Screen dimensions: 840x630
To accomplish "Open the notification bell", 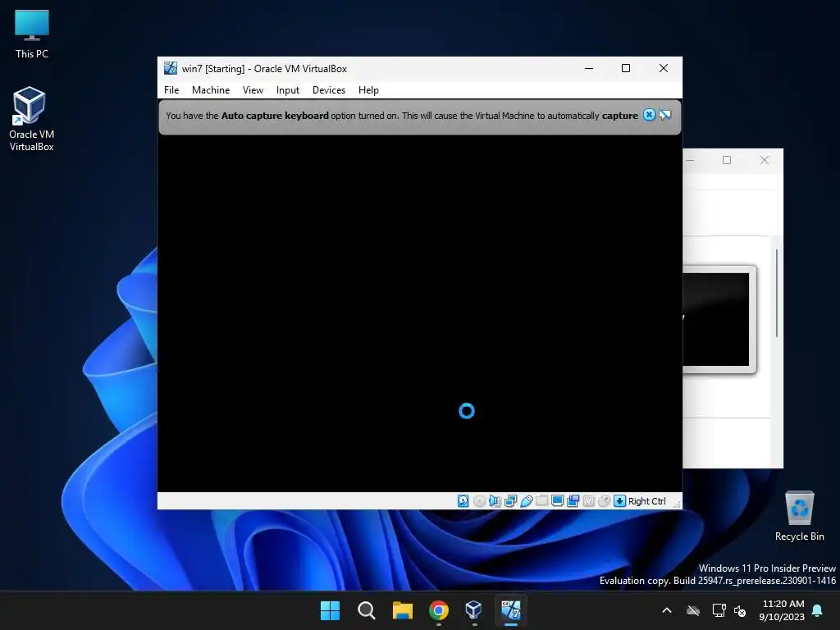I will [x=818, y=610].
